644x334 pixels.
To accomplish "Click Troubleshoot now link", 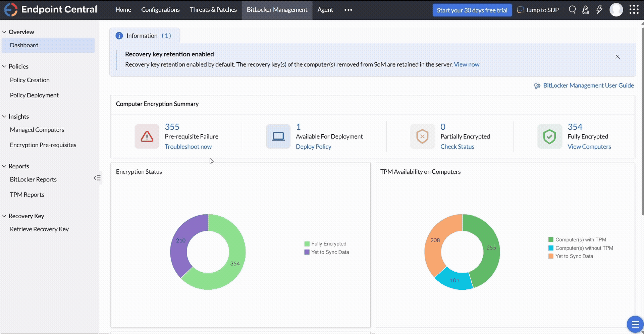I will (188, 147).
